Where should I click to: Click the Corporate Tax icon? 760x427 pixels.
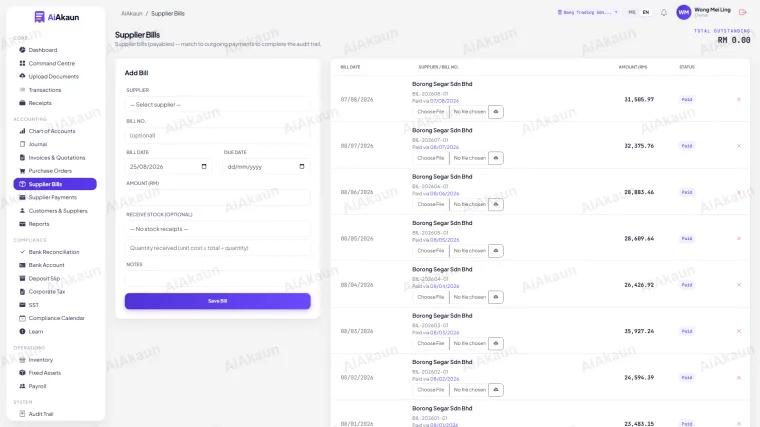(x=22, y=292)
